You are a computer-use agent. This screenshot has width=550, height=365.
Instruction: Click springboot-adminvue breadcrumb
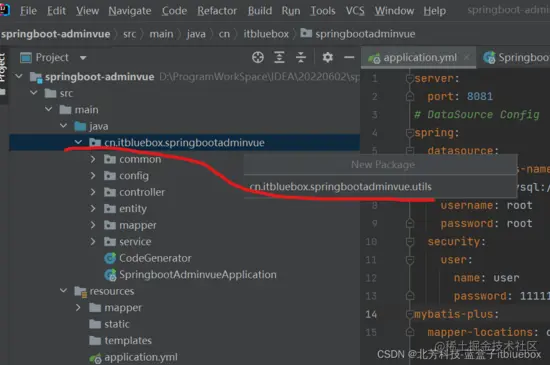[x=55, y=34]
